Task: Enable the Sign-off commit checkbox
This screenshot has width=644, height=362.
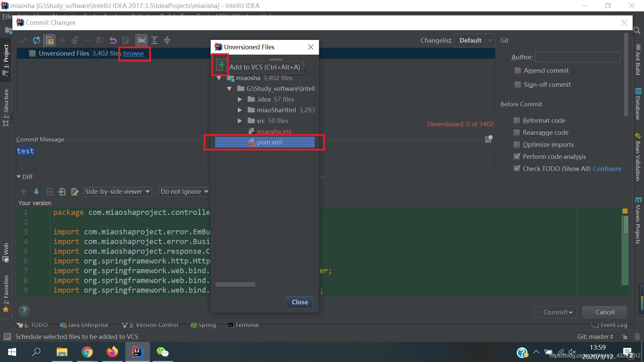Action: 518,84
